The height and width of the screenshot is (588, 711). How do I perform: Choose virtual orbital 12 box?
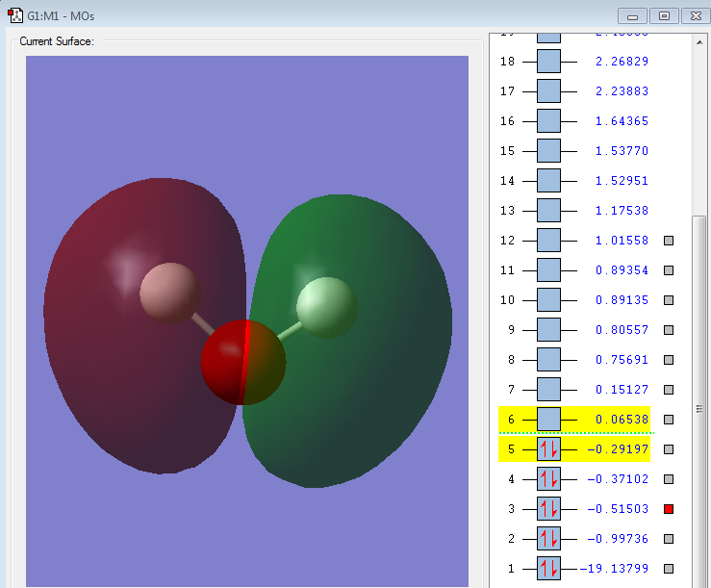548,241
